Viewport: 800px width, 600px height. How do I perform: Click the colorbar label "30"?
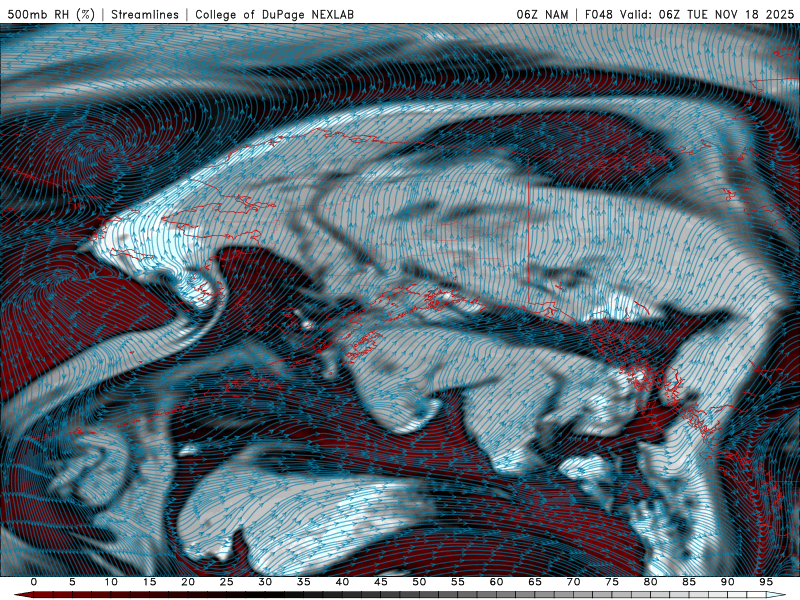pos(265,582)
